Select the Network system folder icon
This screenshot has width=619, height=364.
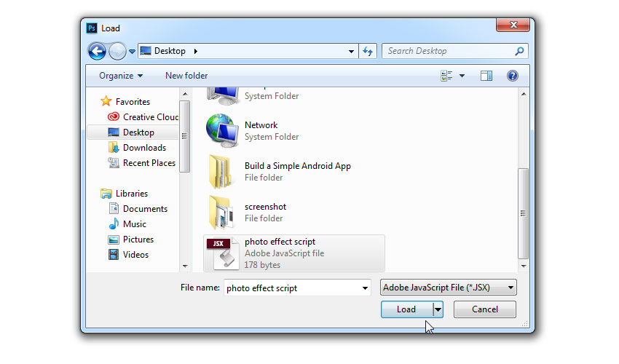(222, 131)
